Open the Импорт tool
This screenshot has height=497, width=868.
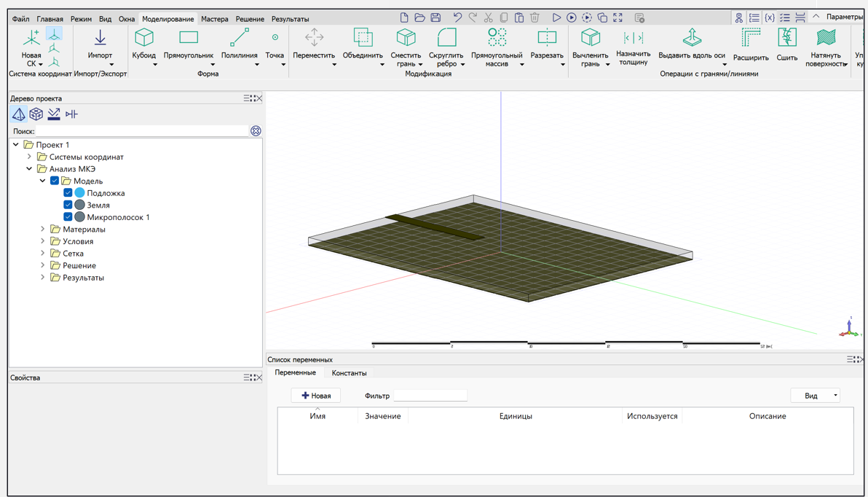pyautogui.click(x=100, y=44)
